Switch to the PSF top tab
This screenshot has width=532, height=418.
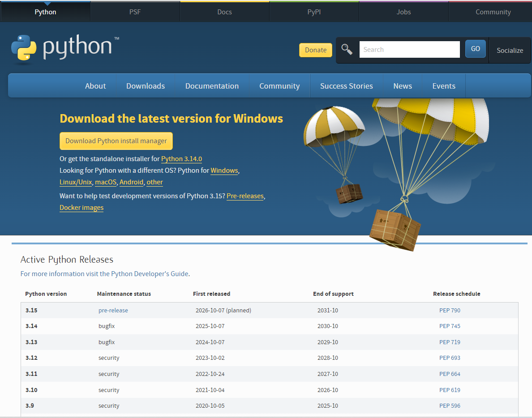(135, 12)
